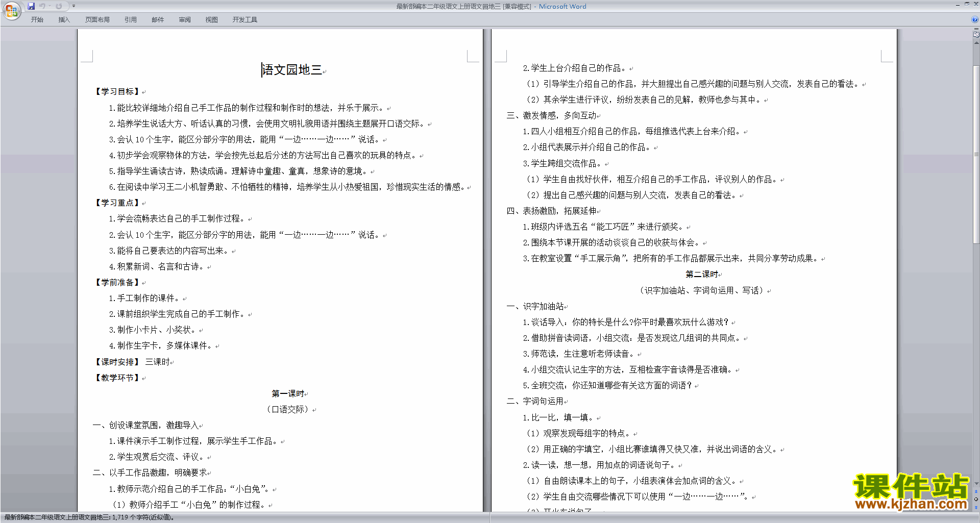The height and width of the screenshot is (523, 980).
Task: Open the 页面布局 ribbon tab
Action: [x=97, y=20]
